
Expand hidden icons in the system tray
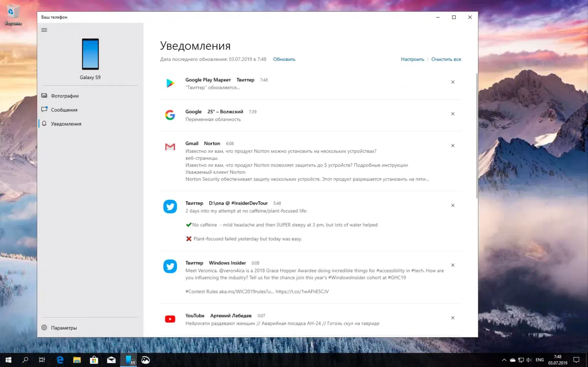click(504, 360)
